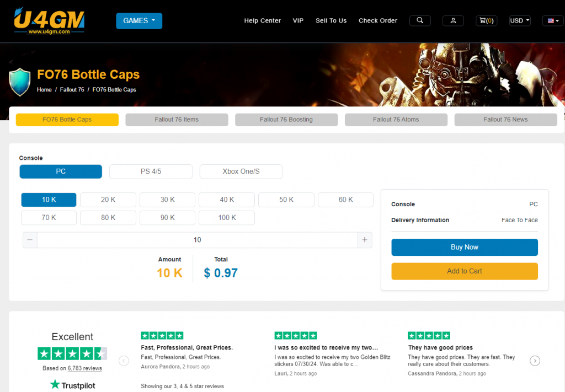Expand the GAMES dropdown menu
This screenshot has height=392, width=565.
[139, 20]
